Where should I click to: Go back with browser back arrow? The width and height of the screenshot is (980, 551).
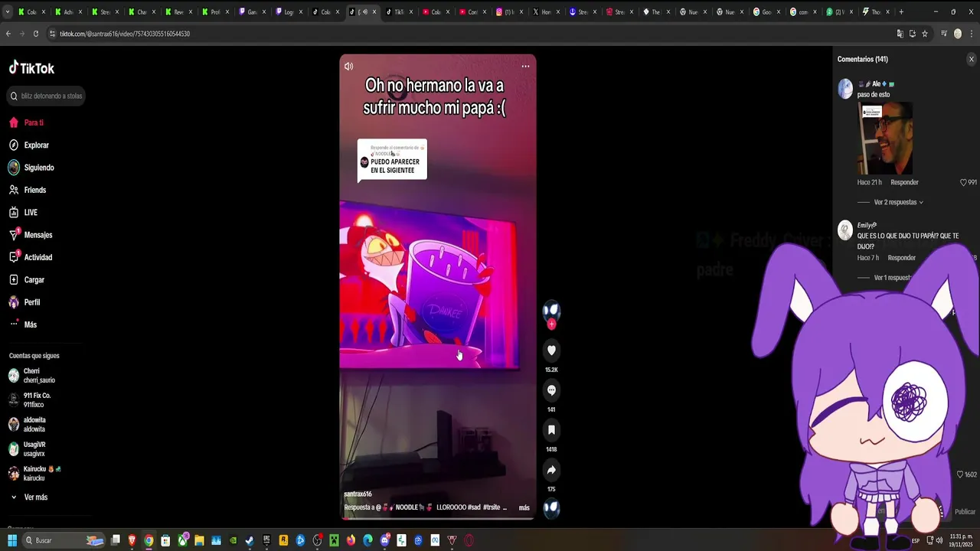(x=8, y=34)
